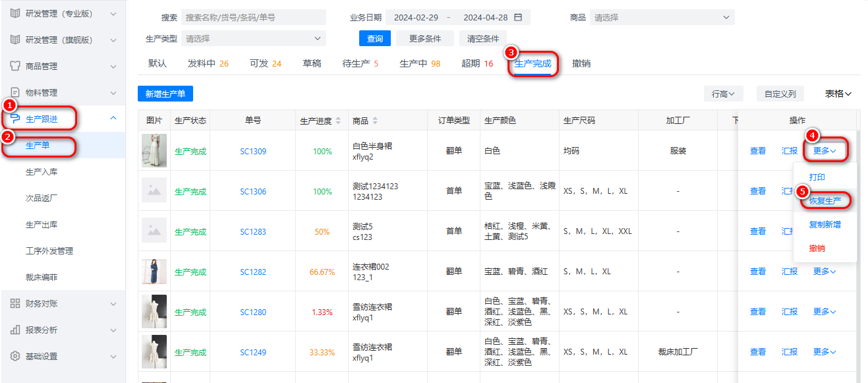The width and height of the screenshot is (868, 383).
Task: Open the calendar icon in date range
Action: coord(518,18)
